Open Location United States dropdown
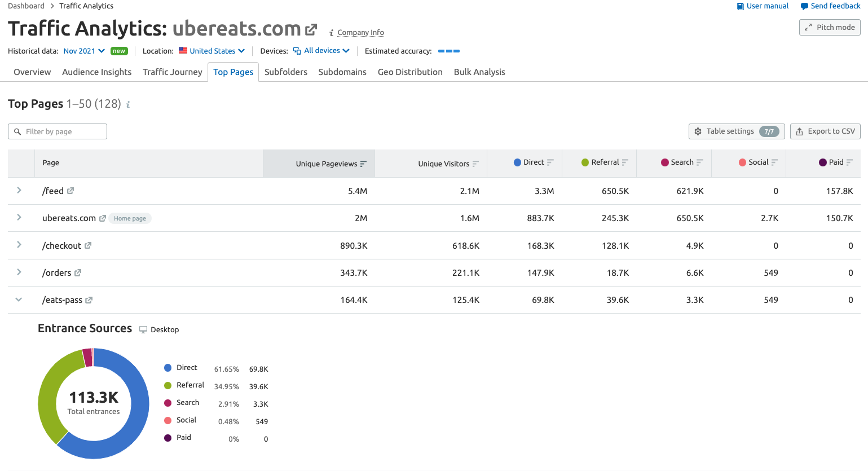Viewport: 868px width, 471px height. point(212,51)
